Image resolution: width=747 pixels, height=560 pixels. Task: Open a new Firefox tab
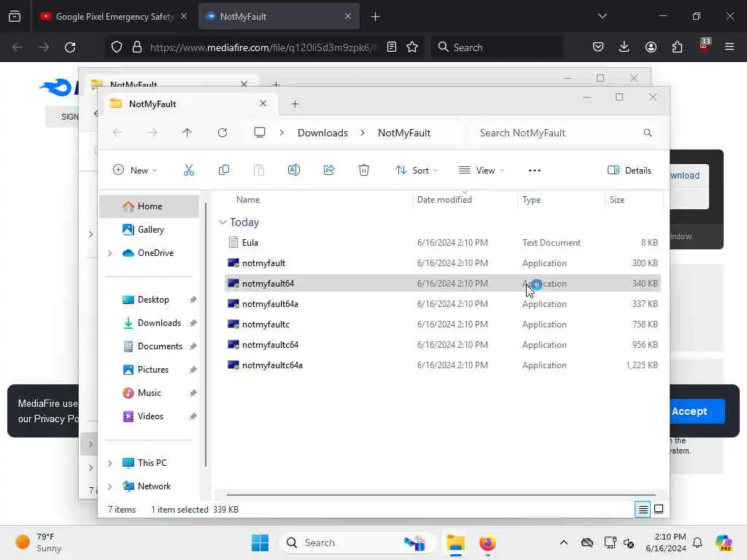coord(376,17)
